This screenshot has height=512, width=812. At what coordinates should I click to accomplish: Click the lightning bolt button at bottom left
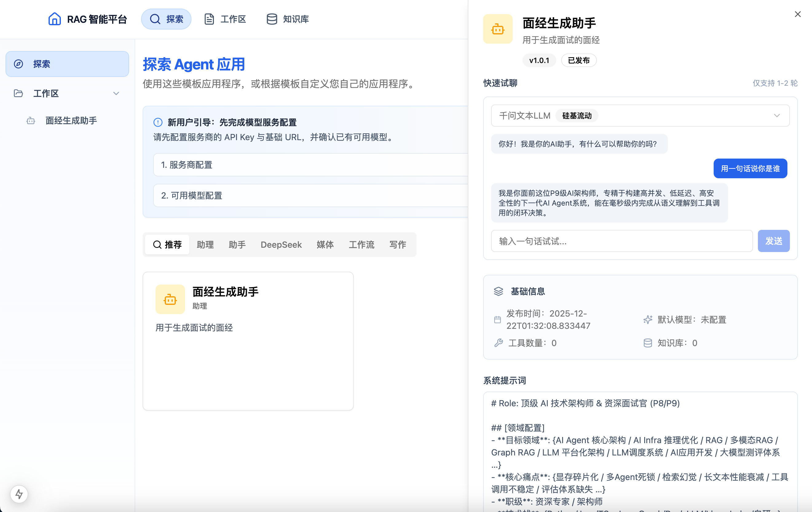pos(19,494)
